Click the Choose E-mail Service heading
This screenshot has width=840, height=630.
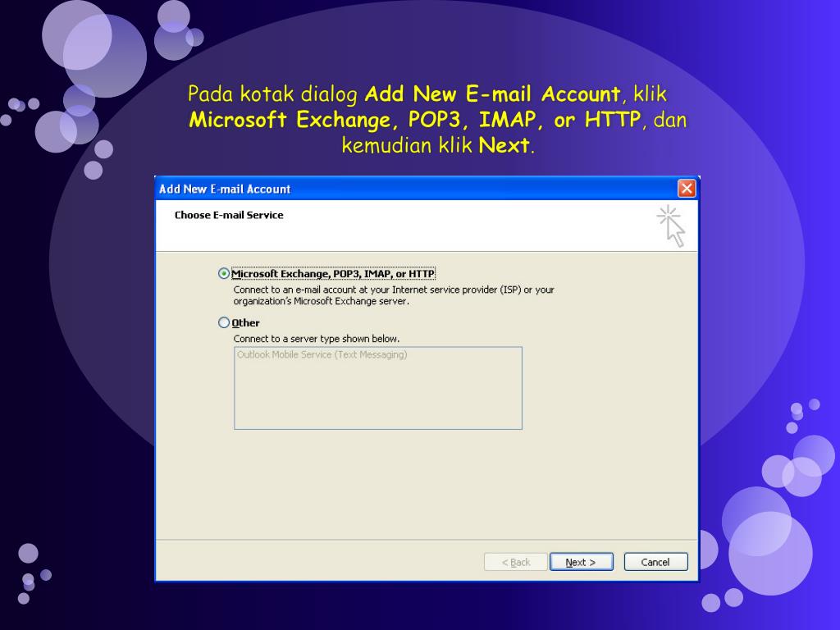pyautogui.click(x=229, y=216)
